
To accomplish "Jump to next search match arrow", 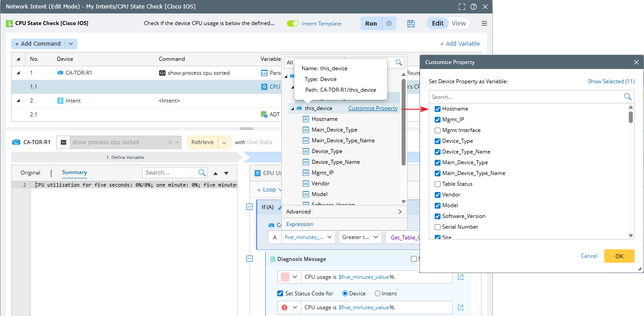I will 226,173.
